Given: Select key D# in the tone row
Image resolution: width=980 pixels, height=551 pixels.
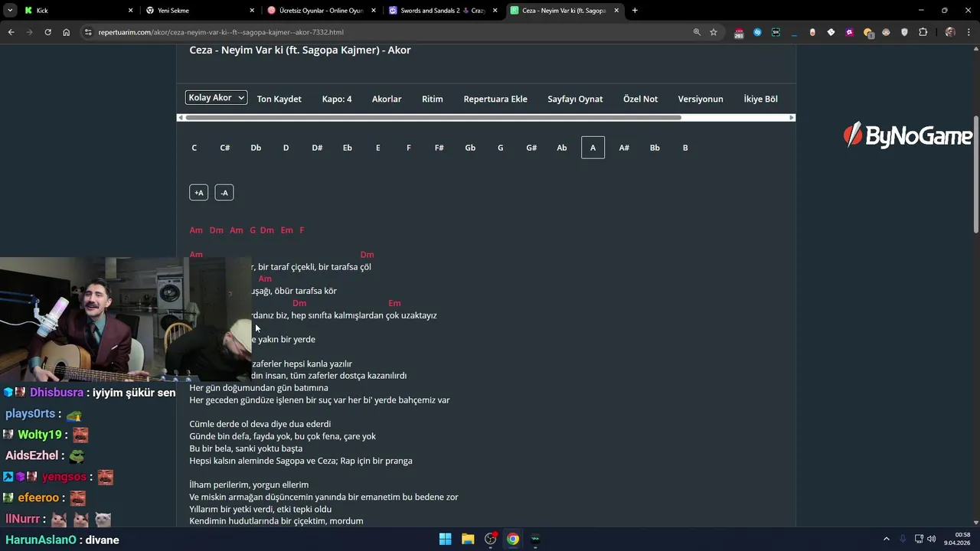Looking at the screenshot, I should point(317,148).
